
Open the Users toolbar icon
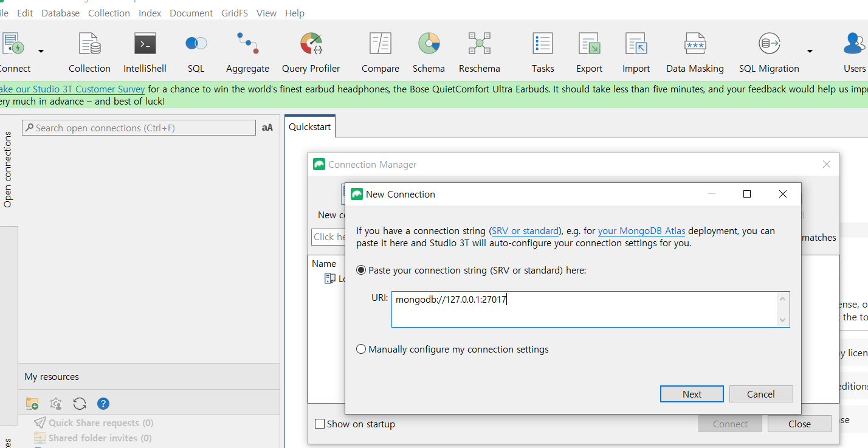coord(854,52)
